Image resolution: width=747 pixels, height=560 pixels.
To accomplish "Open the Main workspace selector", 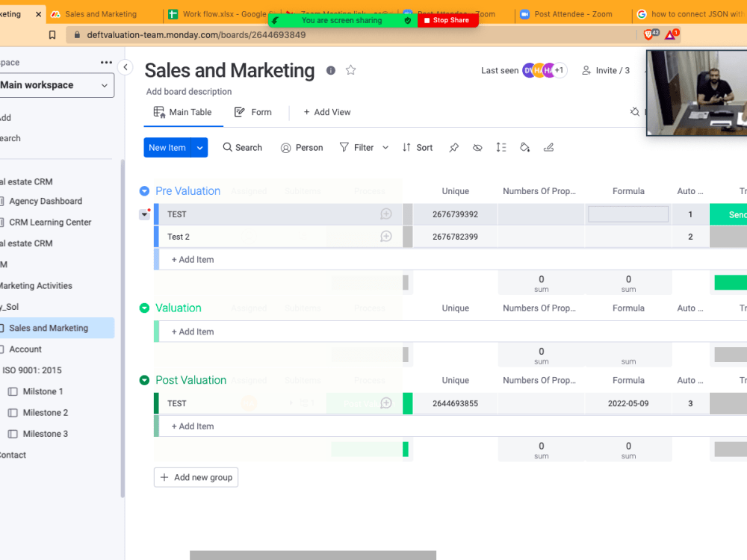I will (57, 85).
